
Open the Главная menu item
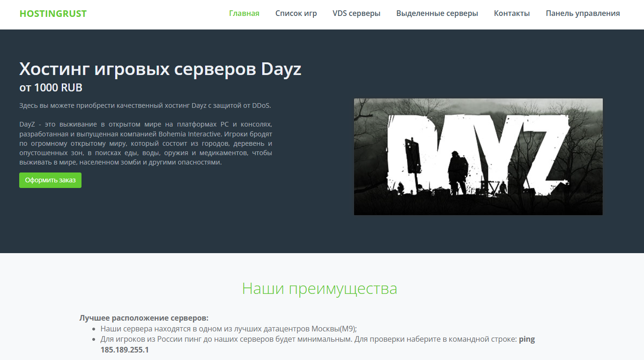[x=244, y=13]
